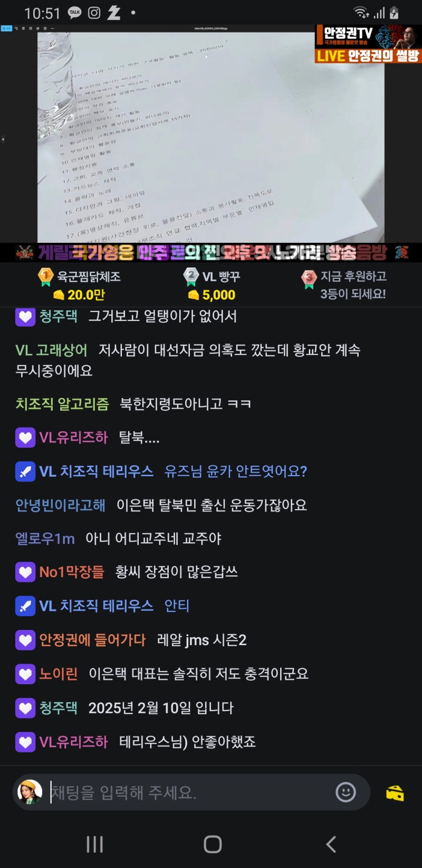Open second-place donor VL 빵꾸 entry
422x868 pixels.
click(x=212, y=285)
